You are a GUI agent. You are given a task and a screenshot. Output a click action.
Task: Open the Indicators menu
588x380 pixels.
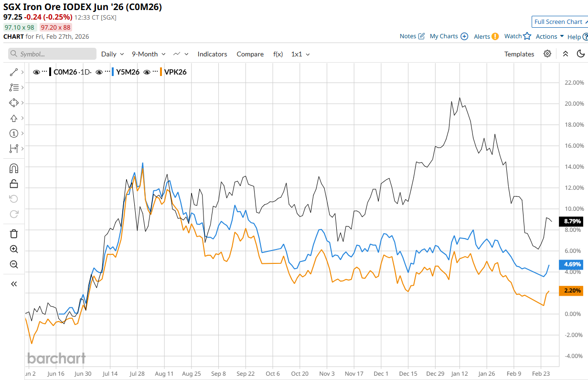(x=212, y=54)
